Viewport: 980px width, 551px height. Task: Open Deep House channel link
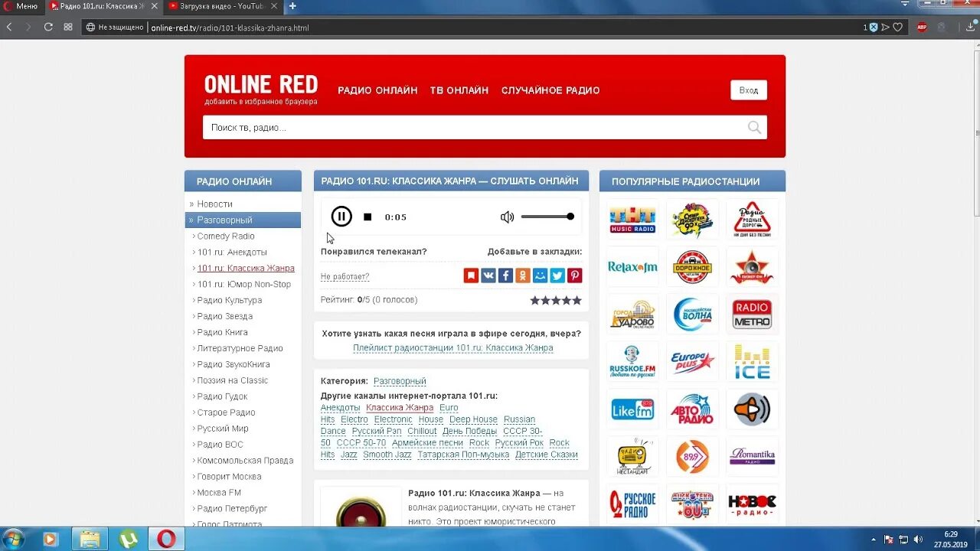[x=473, y=419]
